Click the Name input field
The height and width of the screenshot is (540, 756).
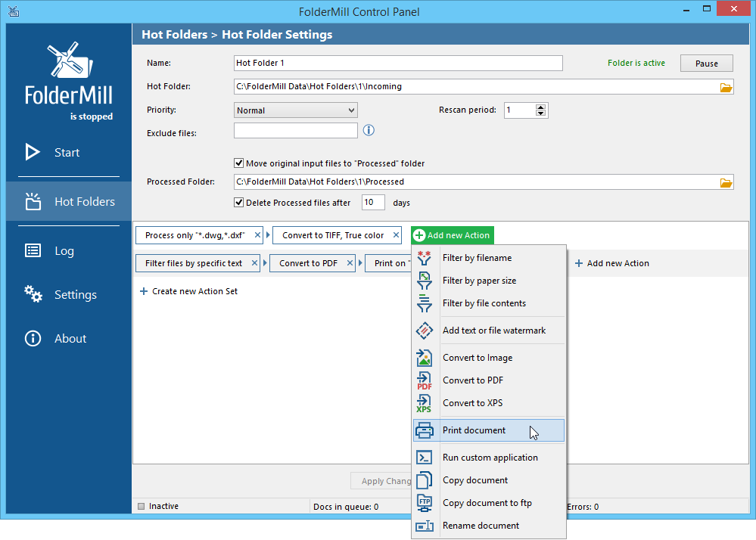coord(398,63)
